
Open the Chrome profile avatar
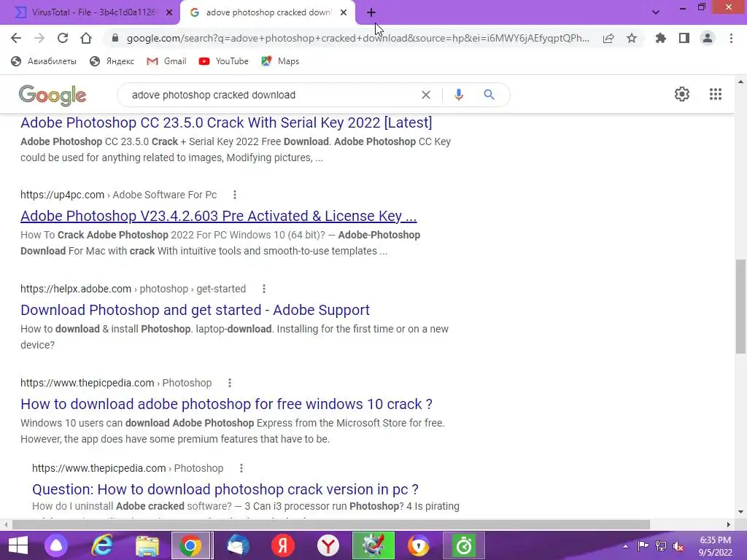coord(708,38)
